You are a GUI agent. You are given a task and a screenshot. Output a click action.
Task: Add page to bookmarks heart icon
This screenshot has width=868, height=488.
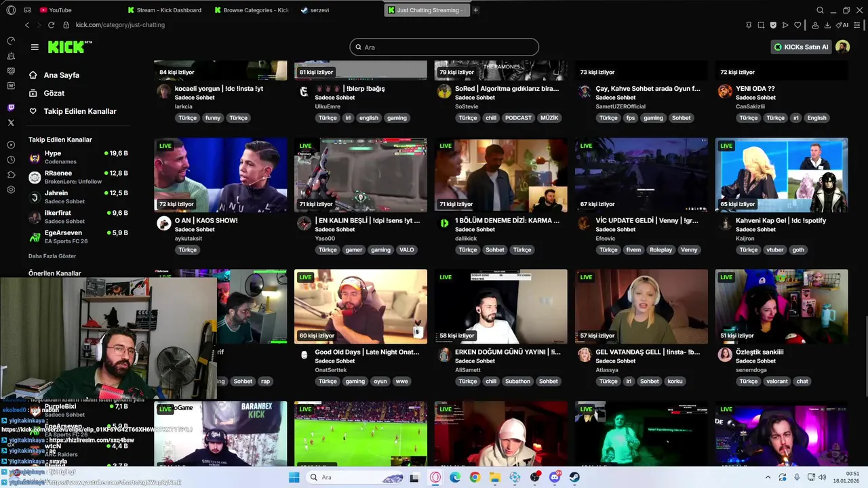click(797, 25)
